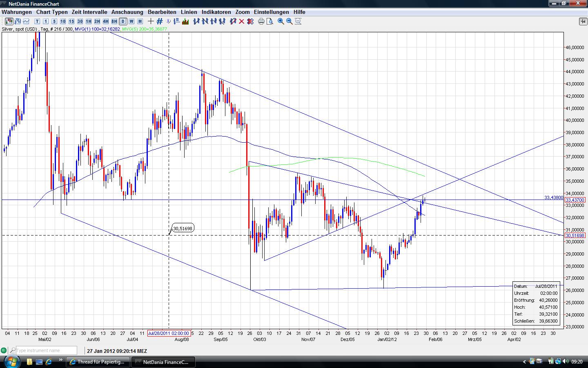Click the 'Type instrument name' search field
The image size is (588, 368).
pyautogui.click(x=46, y=350)
